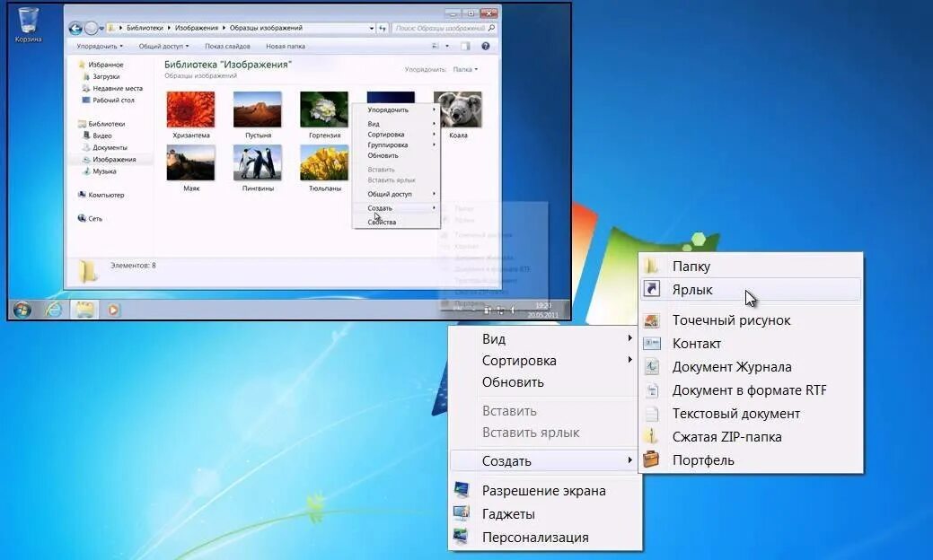Click the Документ в формате RTF icon

click(x=652, y=390)
